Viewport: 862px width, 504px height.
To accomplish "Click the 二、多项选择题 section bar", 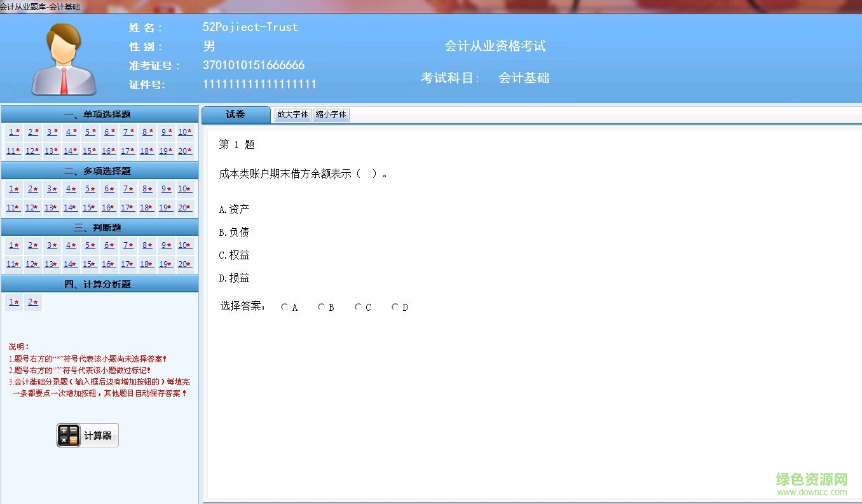I will (x=99, y=170).
